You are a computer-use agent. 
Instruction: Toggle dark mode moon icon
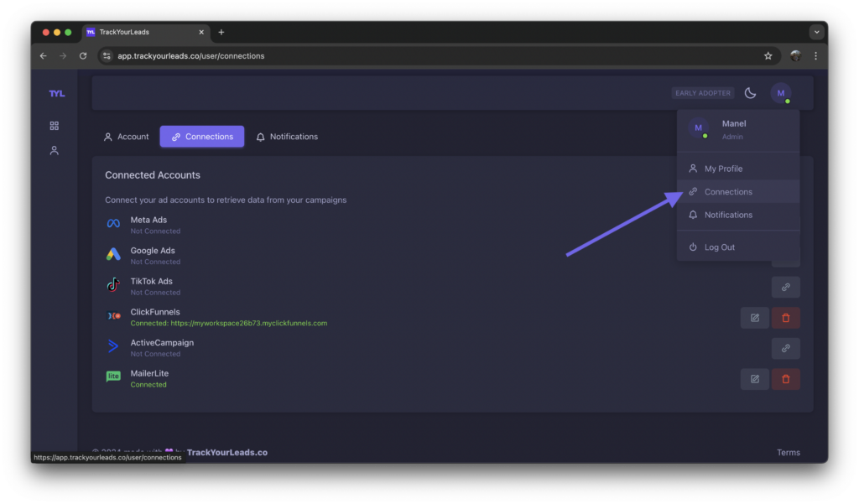click(x=750, y=93)
